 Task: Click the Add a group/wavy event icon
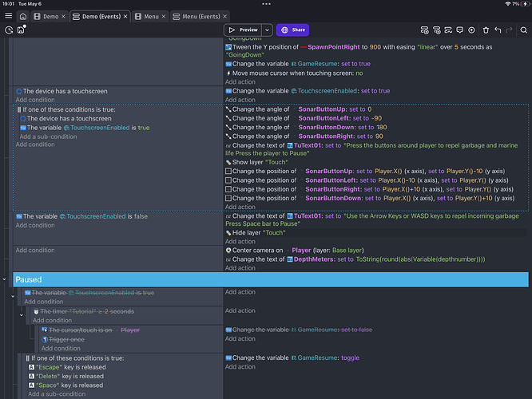[x=448, y=30]
